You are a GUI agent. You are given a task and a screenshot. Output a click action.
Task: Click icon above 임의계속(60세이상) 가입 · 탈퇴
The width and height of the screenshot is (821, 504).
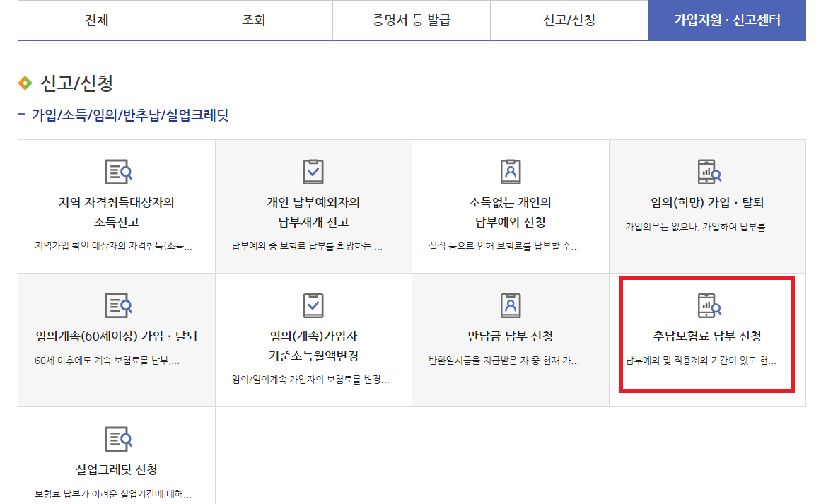pyautogui.click(x=118, y=305)
